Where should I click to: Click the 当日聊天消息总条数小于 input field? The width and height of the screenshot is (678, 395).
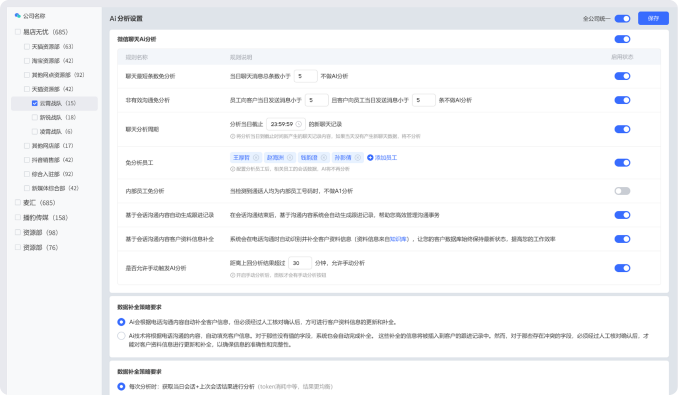(x=305, y=76)
